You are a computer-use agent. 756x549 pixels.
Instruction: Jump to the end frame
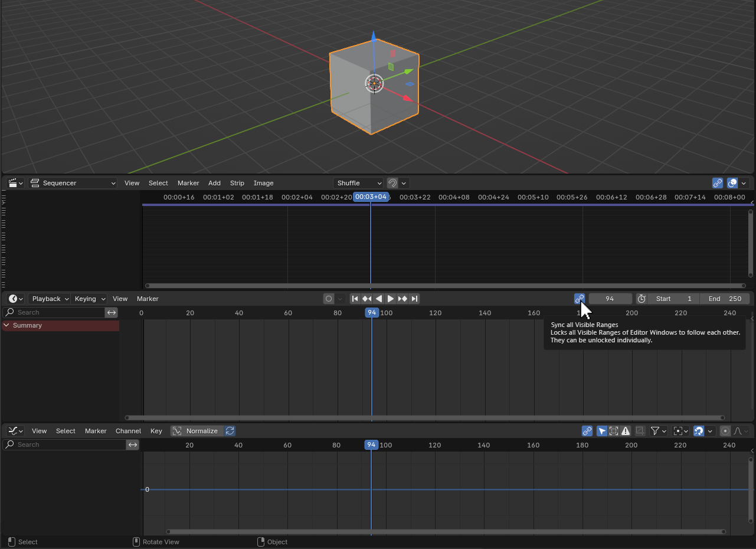(414, 299)
